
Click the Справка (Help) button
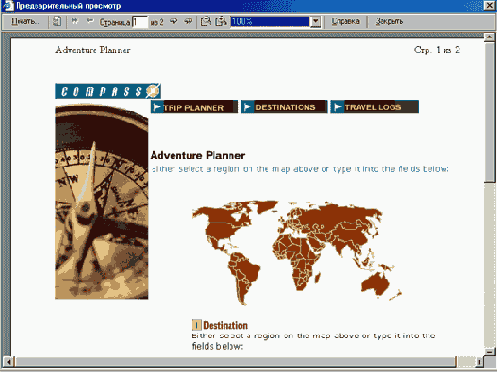click(x=345, y=22)
